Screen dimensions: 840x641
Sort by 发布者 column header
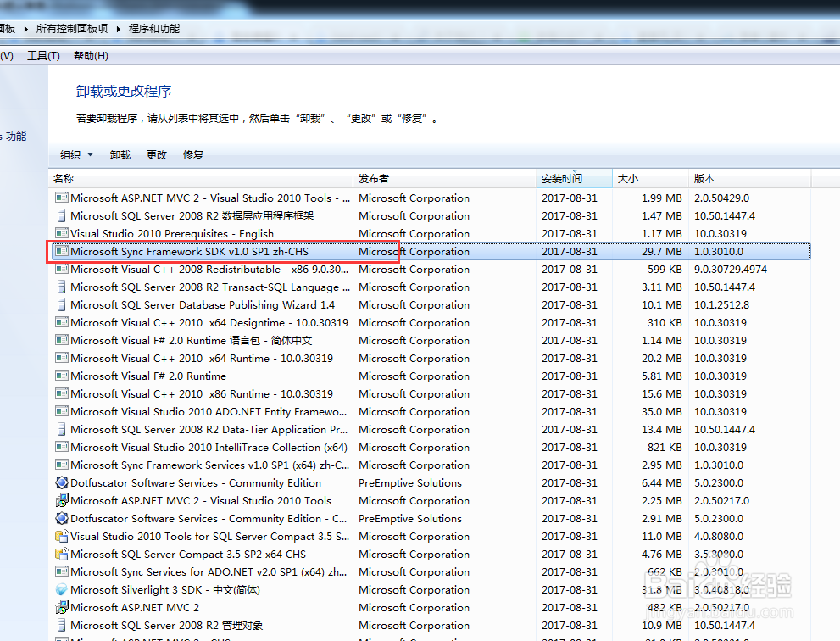445,178
